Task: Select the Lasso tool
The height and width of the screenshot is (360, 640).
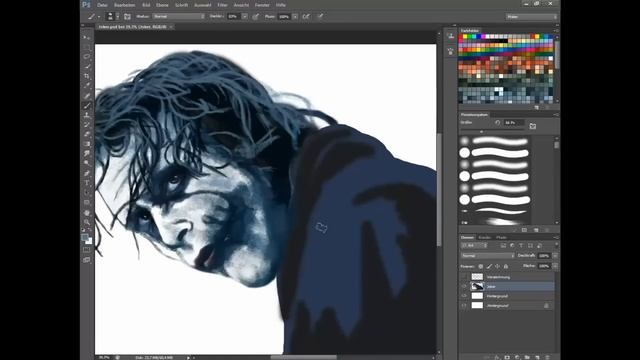Action: 87,56
